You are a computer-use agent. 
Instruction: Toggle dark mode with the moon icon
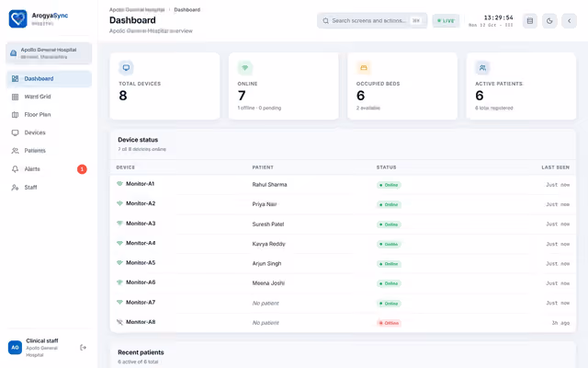pyautogui.click(x=549, y=21)
